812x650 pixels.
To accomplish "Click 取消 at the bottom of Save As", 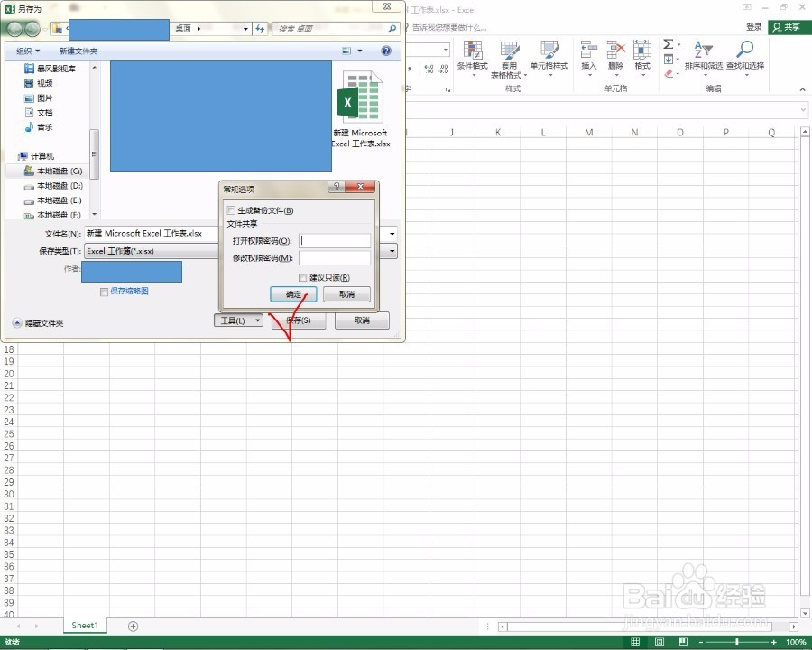I will point(362,320).
